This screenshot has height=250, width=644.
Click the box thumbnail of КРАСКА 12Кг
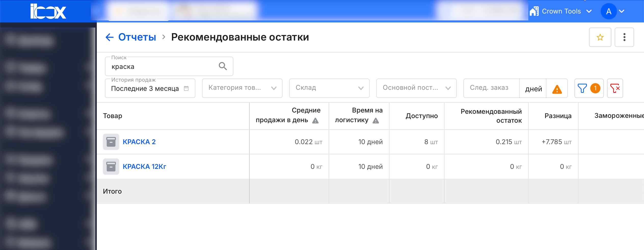[x=111, y=167]
